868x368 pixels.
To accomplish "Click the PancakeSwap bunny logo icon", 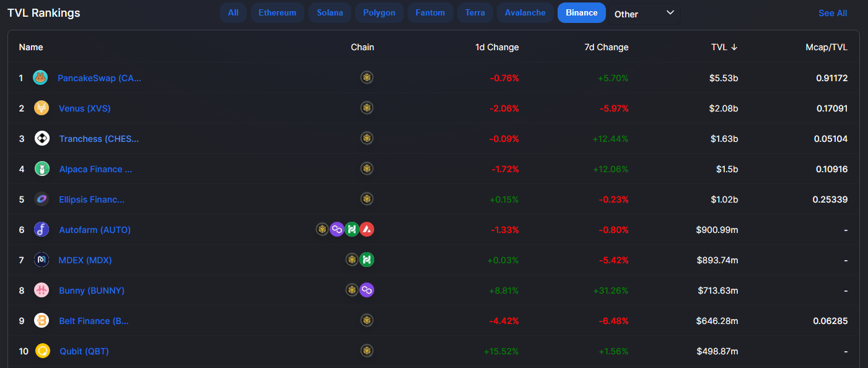I will point(40,78).
